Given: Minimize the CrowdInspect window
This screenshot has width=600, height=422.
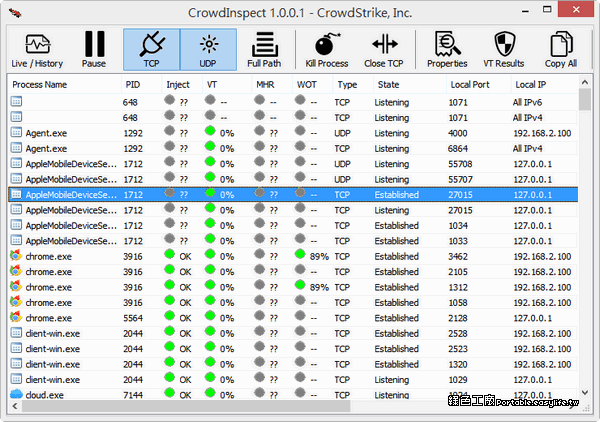Looking at the screenshot, I should 525,11.
